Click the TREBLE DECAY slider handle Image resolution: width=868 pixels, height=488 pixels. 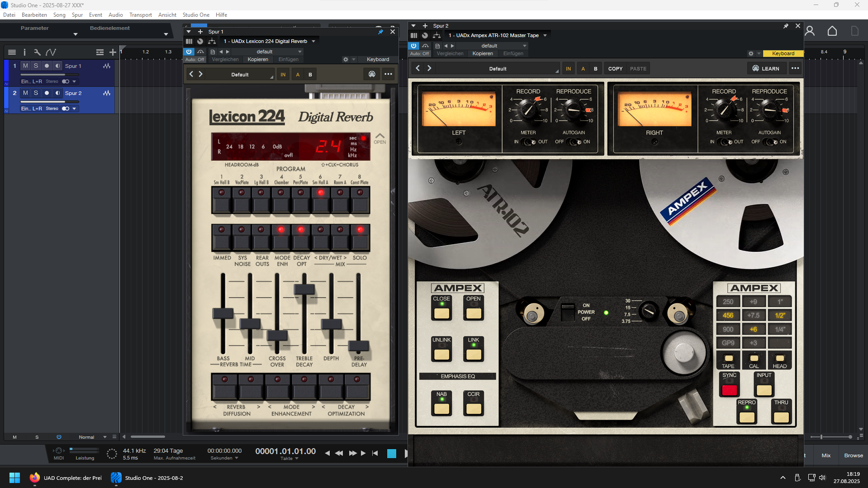coord(304,289)
